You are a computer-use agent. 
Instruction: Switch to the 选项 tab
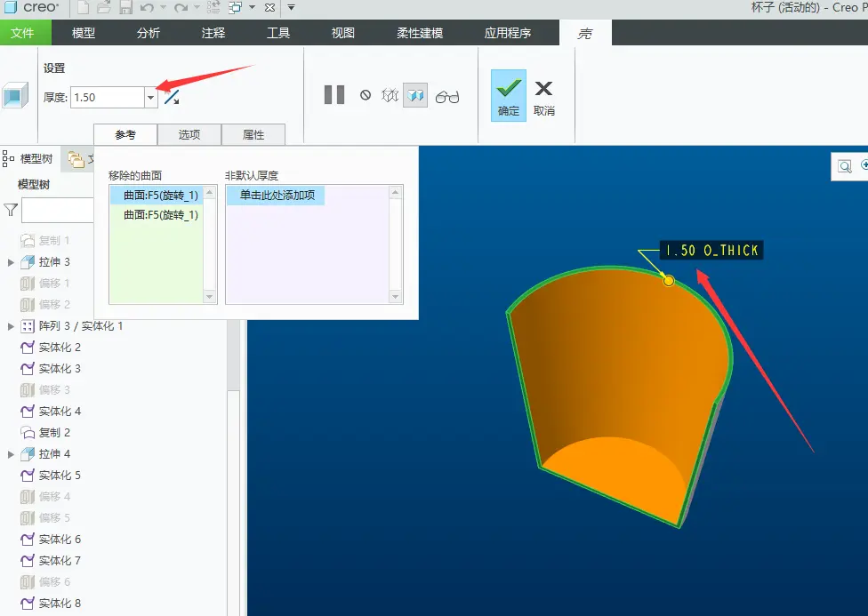[189, 134]
